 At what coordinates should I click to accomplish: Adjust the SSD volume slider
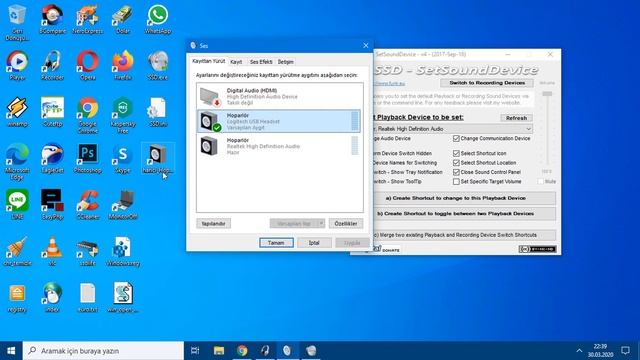tap(547, 94)
